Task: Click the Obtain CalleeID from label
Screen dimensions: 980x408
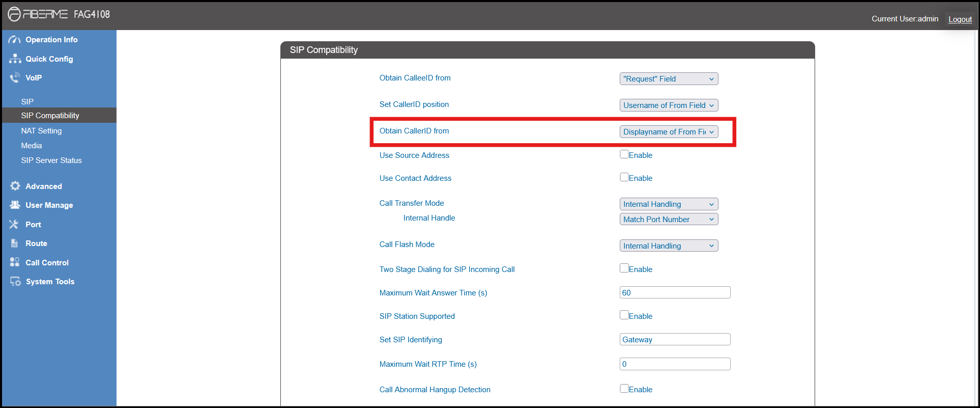Action: 415,78
